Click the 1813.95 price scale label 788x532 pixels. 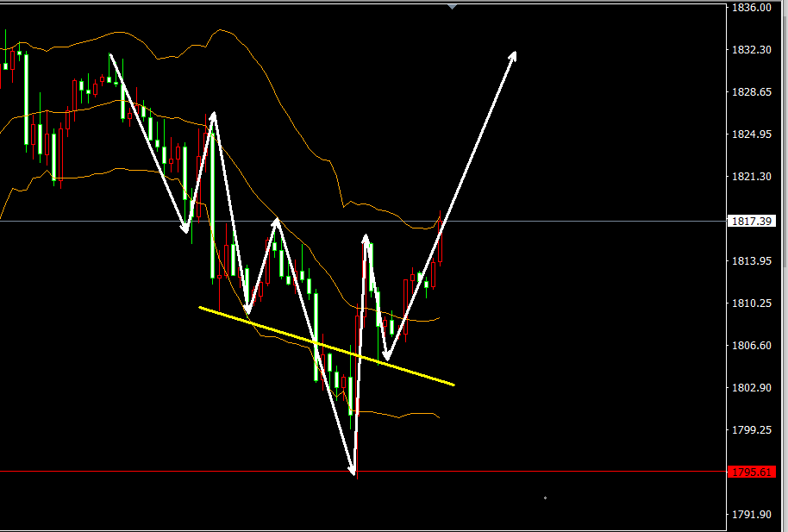751,261
